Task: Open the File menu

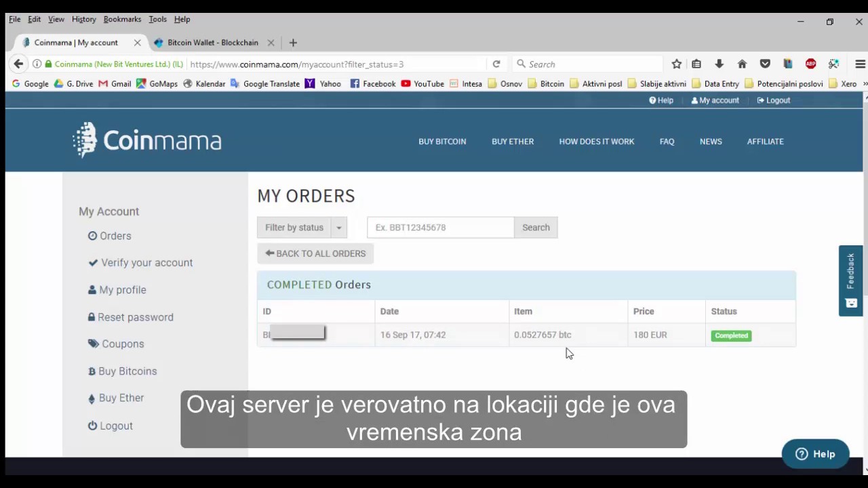Action: click(14, 19)
